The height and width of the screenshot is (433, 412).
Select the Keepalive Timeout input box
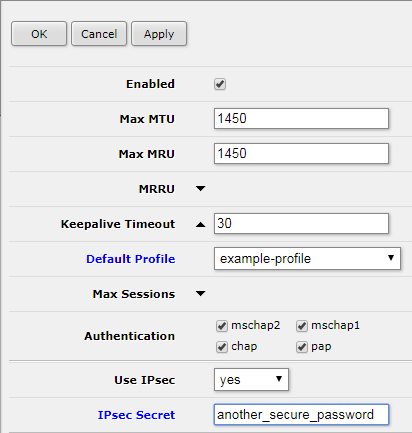(x=301, y=223)
